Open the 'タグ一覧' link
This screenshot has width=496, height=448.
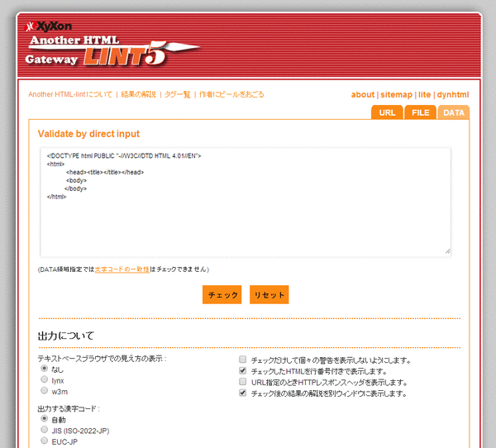[178, 94]
